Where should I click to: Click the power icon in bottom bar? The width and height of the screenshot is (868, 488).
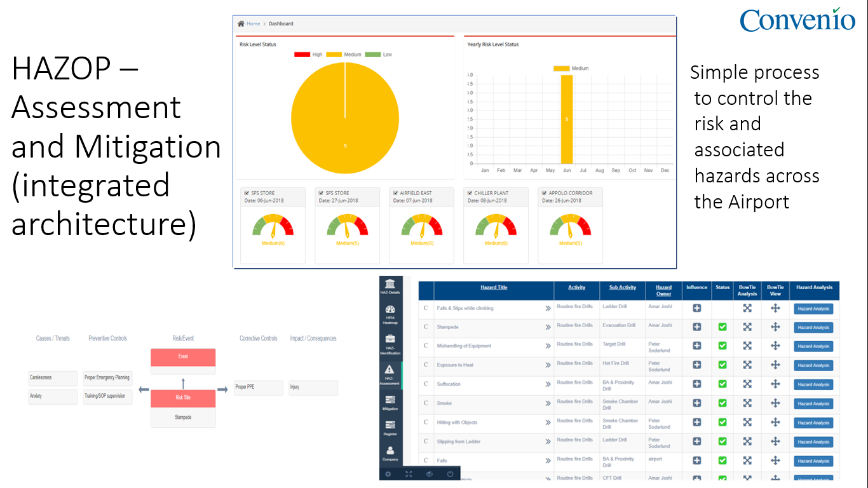[x=450, y=474]
